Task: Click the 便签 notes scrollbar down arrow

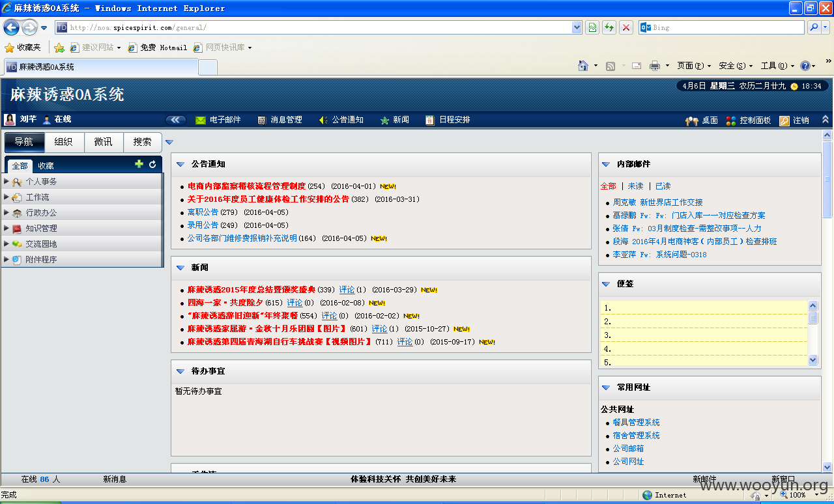Action: click(x=812, y=359)
